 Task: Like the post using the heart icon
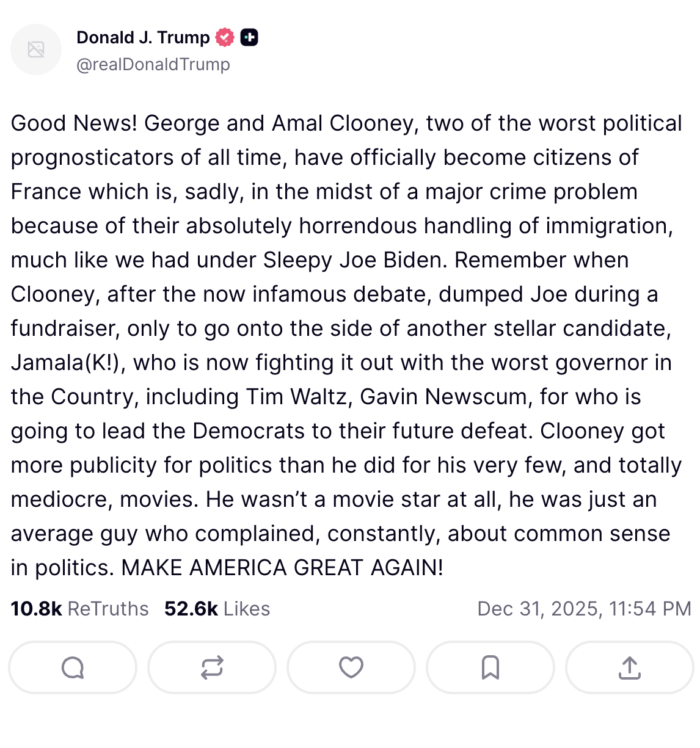pyautogui.click(x=351, y=667)
